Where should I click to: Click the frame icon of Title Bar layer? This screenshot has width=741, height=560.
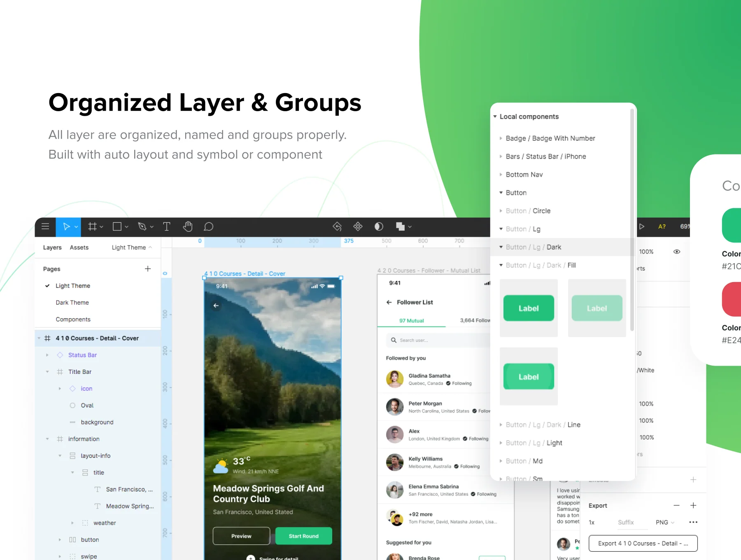coord(60,372)
